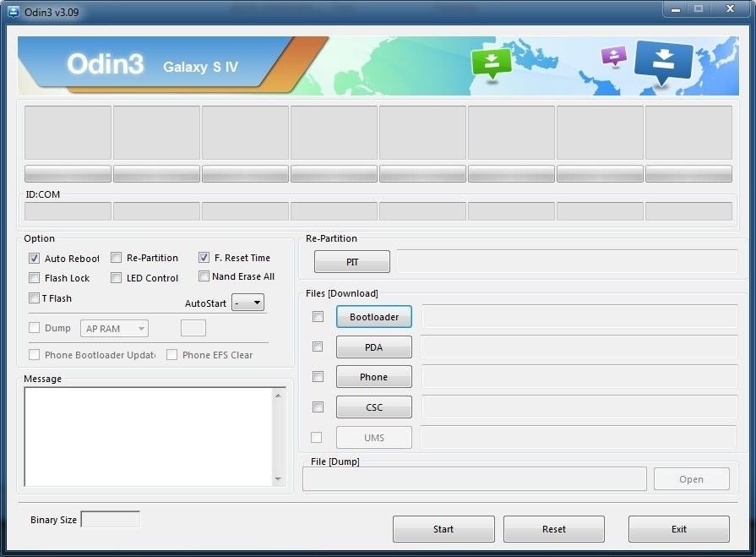Enable the Re-Partition checkbox
This screenshot has width=756, height=557.
click(x=116, y=258)
